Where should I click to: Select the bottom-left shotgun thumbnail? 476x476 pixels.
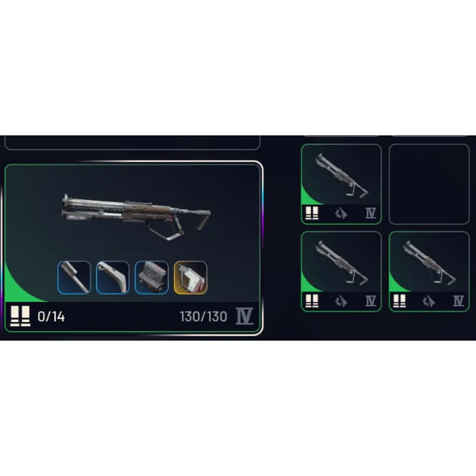341,271
